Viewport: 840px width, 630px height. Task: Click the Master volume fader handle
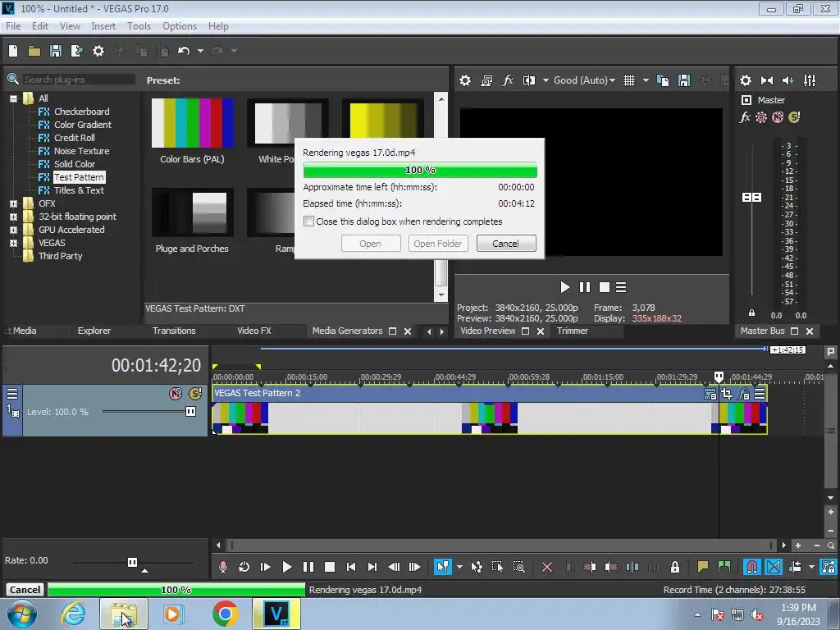[751, 198]
